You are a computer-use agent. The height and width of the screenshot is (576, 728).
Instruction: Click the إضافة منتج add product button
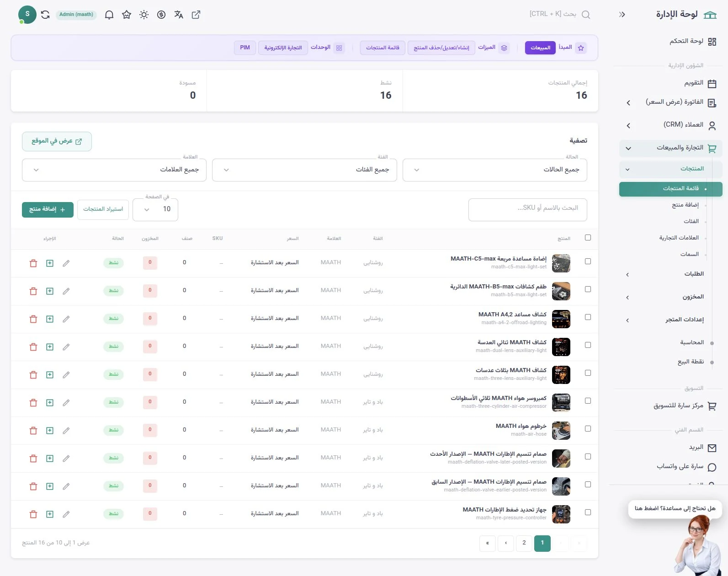pos(48,209)
